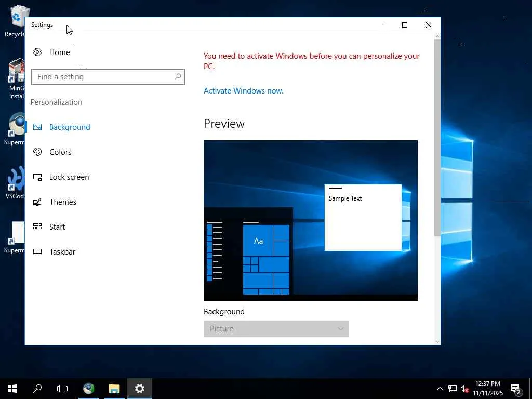Screen dimensions: 532x399
Task: Click Activate Windows now link
Action: [x=243, y=90]
